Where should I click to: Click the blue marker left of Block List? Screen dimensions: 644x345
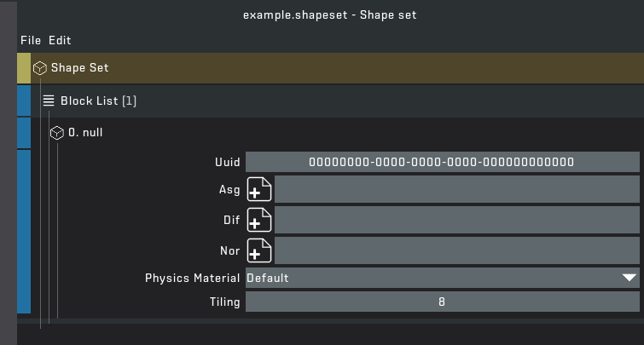pyautogui.click(x=24, y=101)
